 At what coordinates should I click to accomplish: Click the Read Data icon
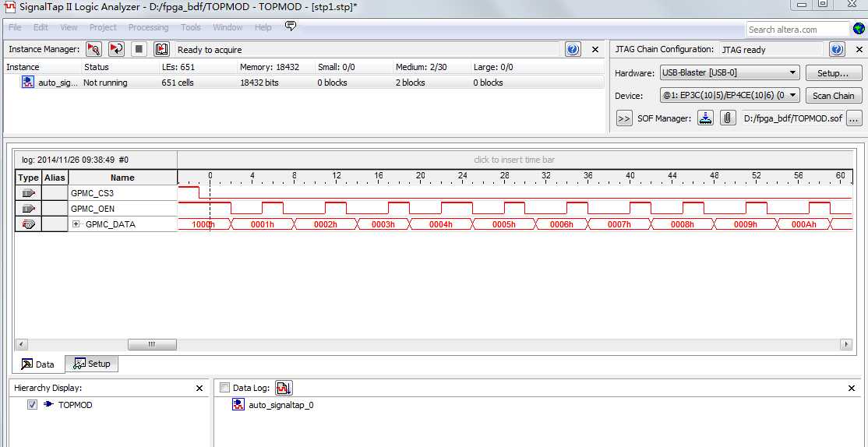161,49
